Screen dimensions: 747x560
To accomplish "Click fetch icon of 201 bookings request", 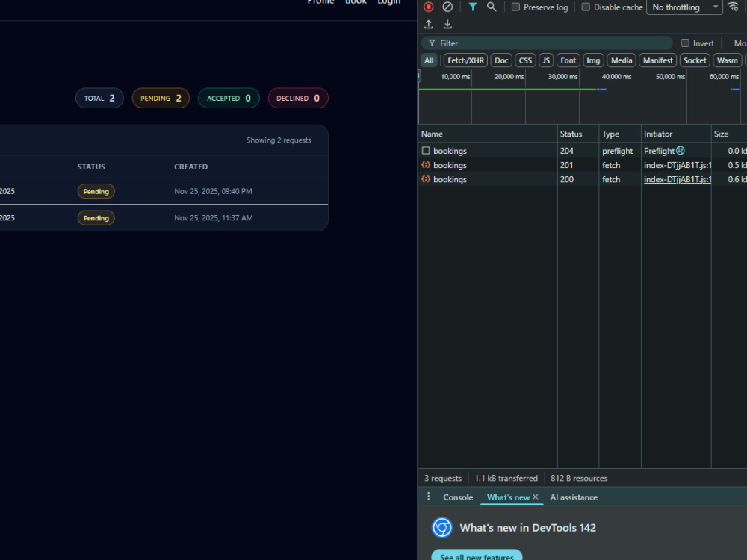I will pyautogui.click(x=426, y=165).
